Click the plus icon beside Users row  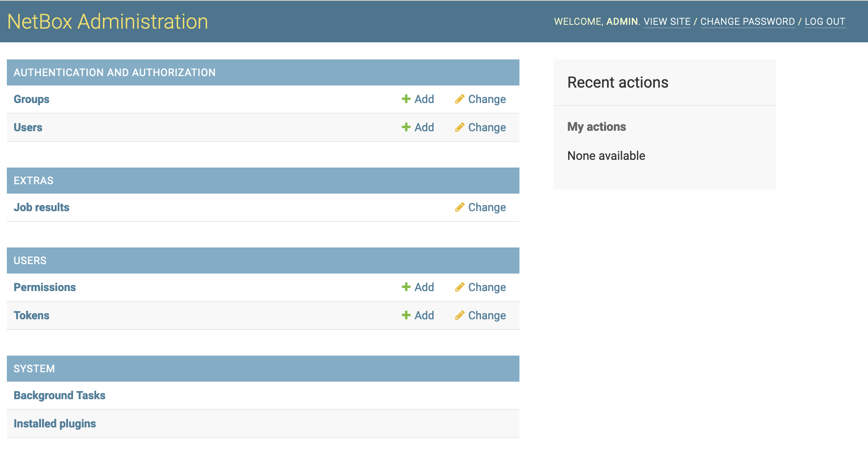click(x=406, y=127)
